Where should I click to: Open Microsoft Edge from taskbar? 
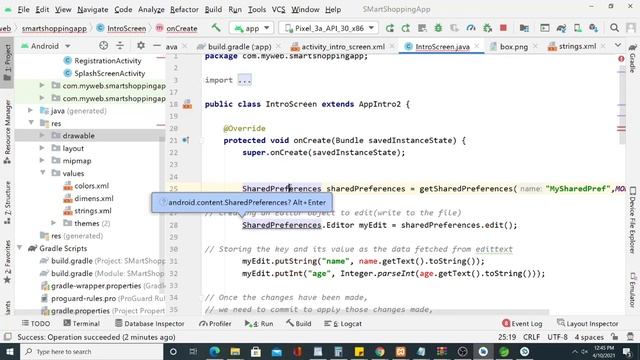(214, 351)
